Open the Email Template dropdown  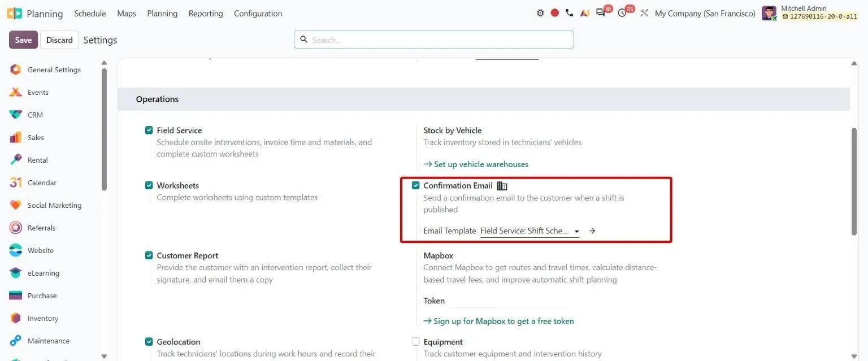coord(530,231)
